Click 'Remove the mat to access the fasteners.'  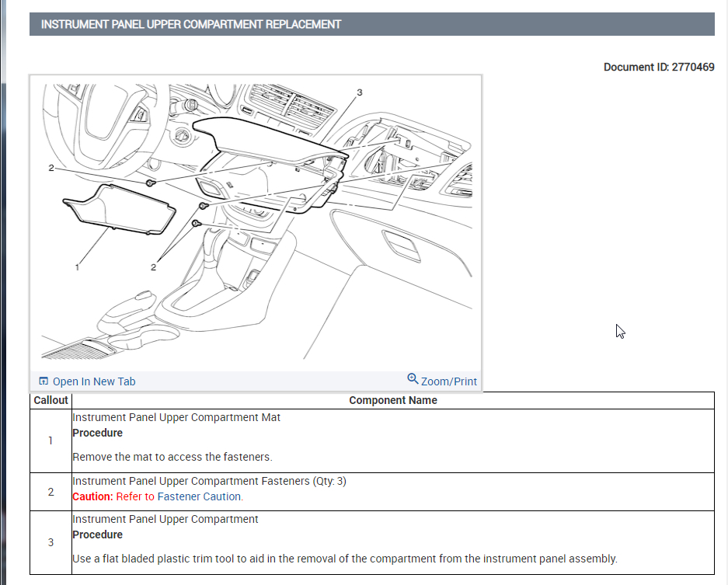(172, 457)
